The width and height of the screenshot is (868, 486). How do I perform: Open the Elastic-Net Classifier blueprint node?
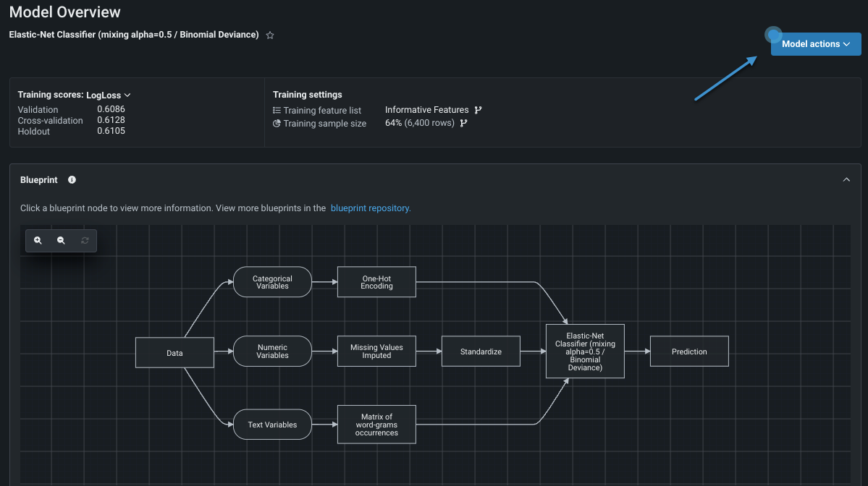point(585,351)
